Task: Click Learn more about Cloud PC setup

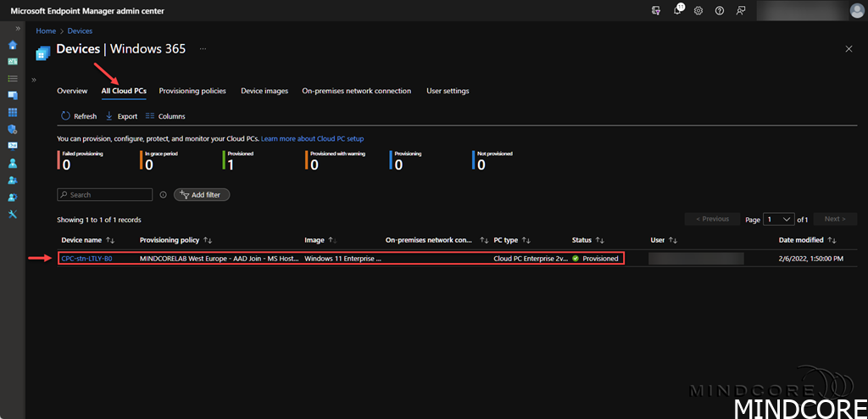Action: [312, 138]
